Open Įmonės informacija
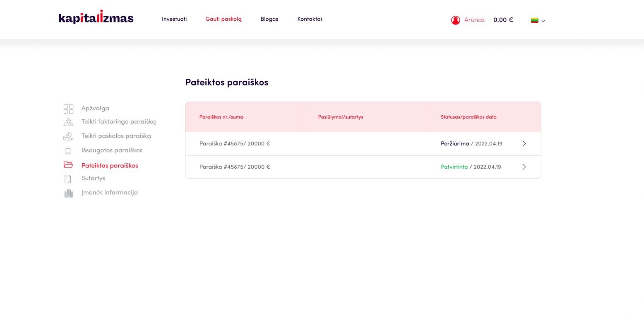Screen dimensions: 644x320 coord(110,193)
